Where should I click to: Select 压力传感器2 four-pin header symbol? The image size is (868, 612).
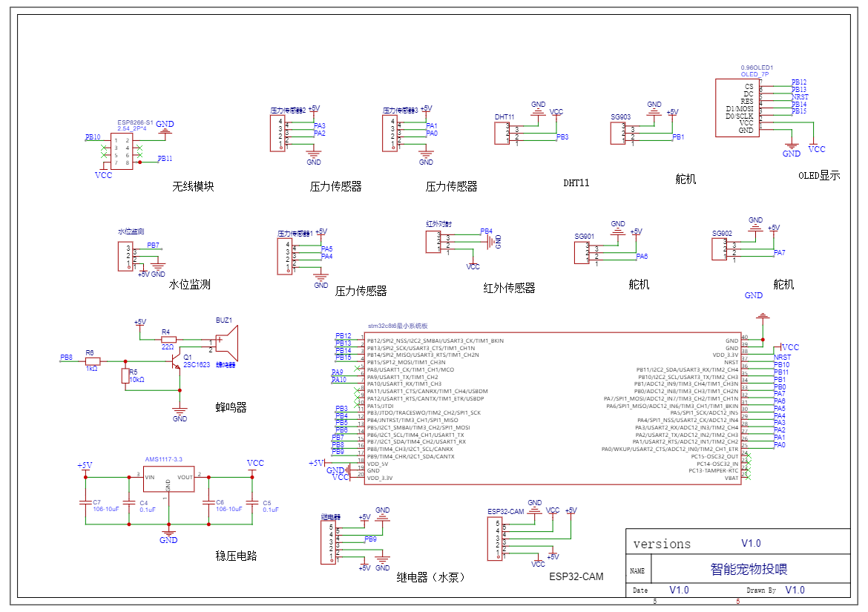pyautogui.click(x=277, y=134)
